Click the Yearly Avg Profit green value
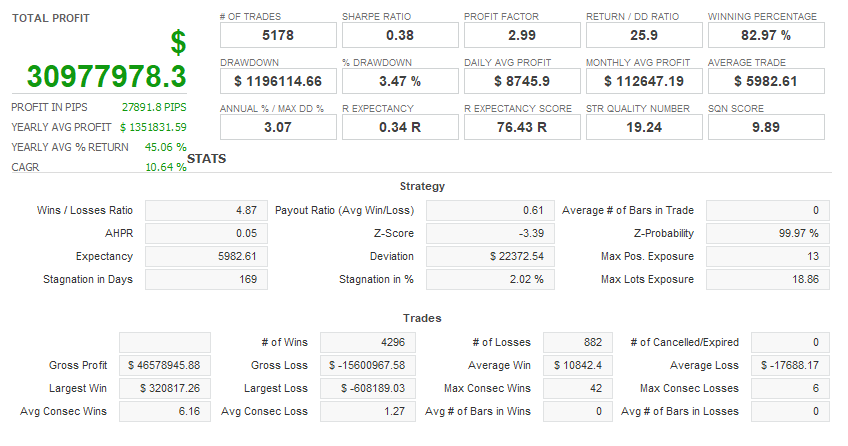The width and height of the screenshot is (848, 446). coord(153,127)
